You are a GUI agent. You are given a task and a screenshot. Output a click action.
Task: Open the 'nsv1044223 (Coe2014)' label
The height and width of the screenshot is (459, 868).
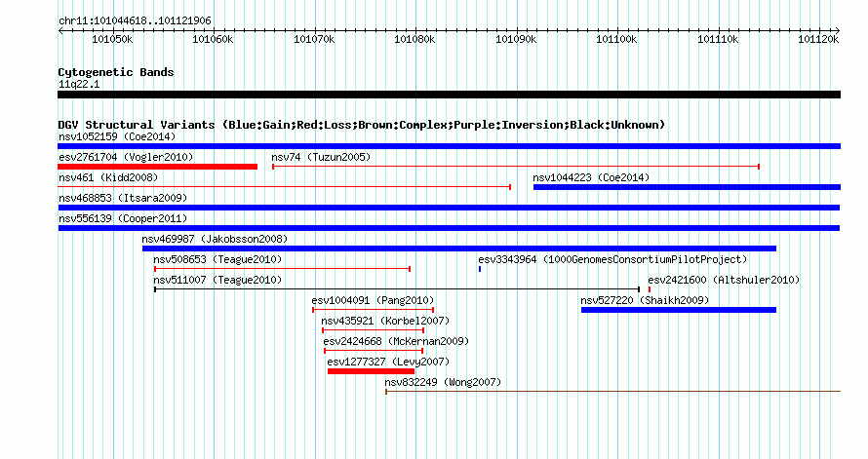(x=591, y=177)
